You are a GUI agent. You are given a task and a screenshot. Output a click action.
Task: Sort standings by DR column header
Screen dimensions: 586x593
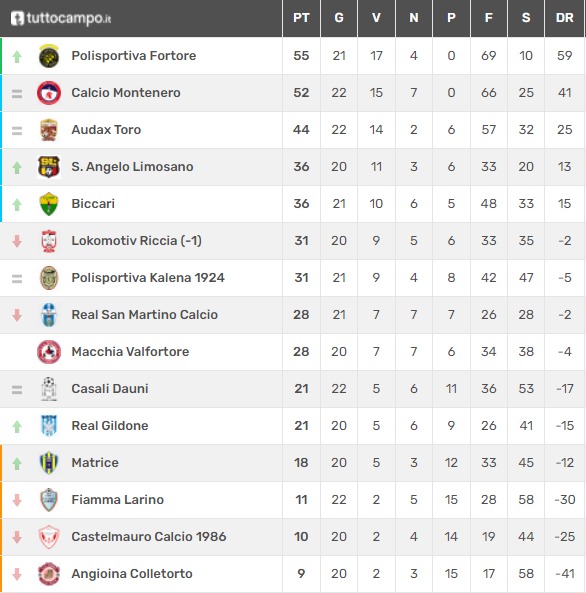click(x=564, y=18)
